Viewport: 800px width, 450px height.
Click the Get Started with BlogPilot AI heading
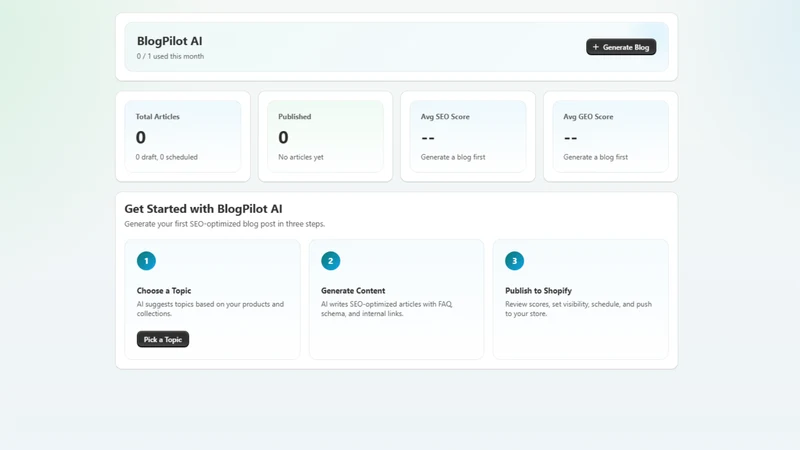[x=203, y=209]
